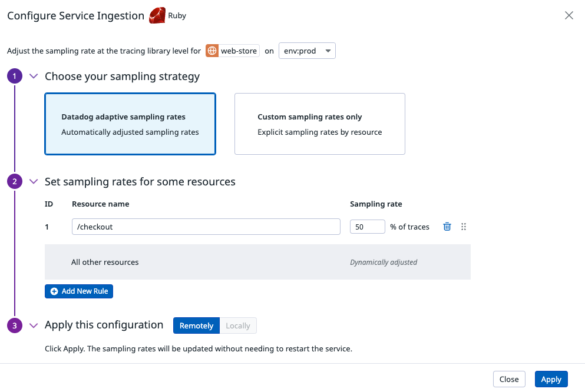Collapse Apply this configuration section chevron
The height and width of the screenshot is (392, 585).
tap(34, 325)
